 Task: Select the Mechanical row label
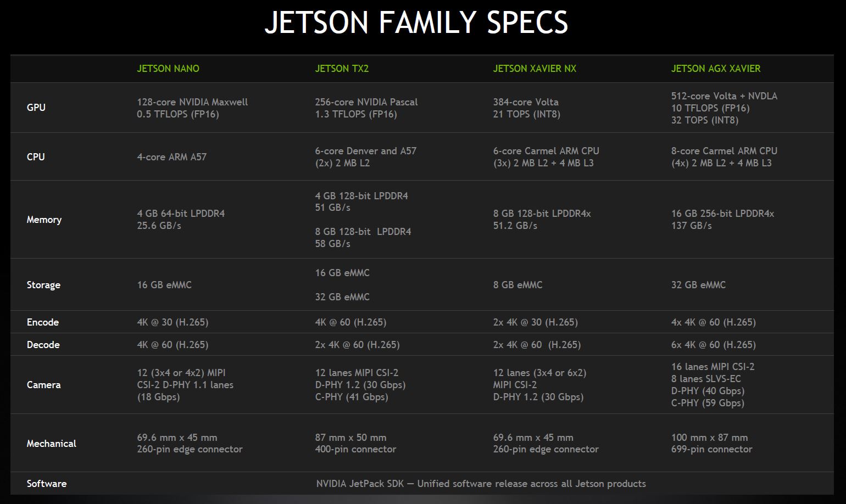coord(51,444)
